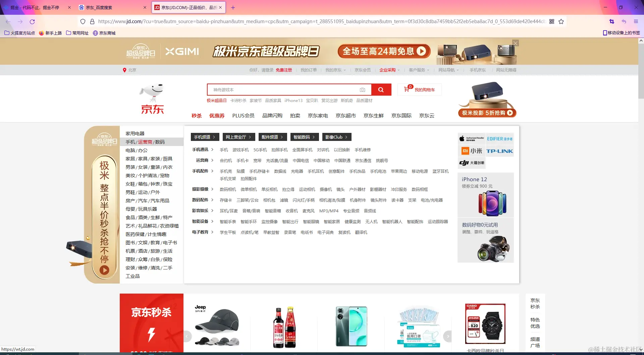This screenshot has width=644, height=355.
Task: Click the EDIFIER brand logo
Action: pyautogui.click(x=500, y=139)
